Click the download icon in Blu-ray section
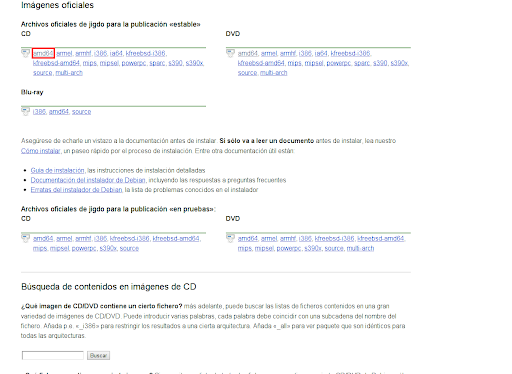Image resolution: width=512 pixels, height=374 pixels. [25, 111]
